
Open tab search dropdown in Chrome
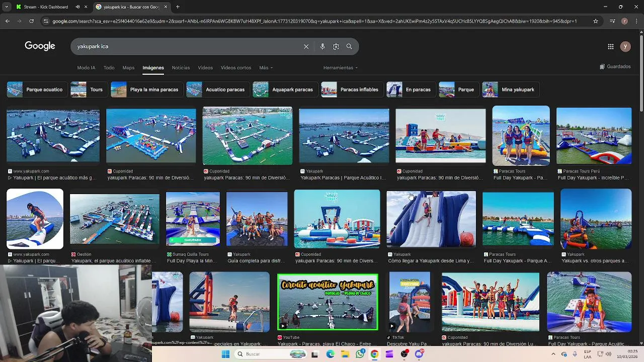[x=6, y=7]
